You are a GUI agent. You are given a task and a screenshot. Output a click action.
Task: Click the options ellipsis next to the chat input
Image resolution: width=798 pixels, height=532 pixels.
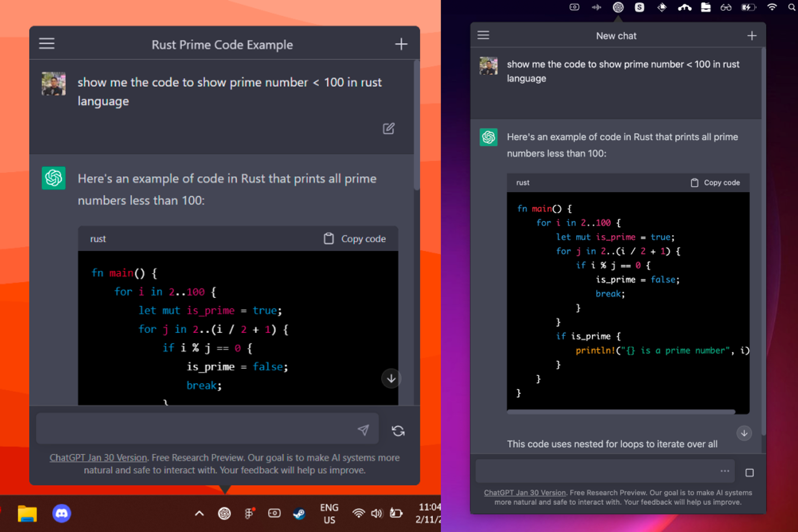click(x=725, y=471)
